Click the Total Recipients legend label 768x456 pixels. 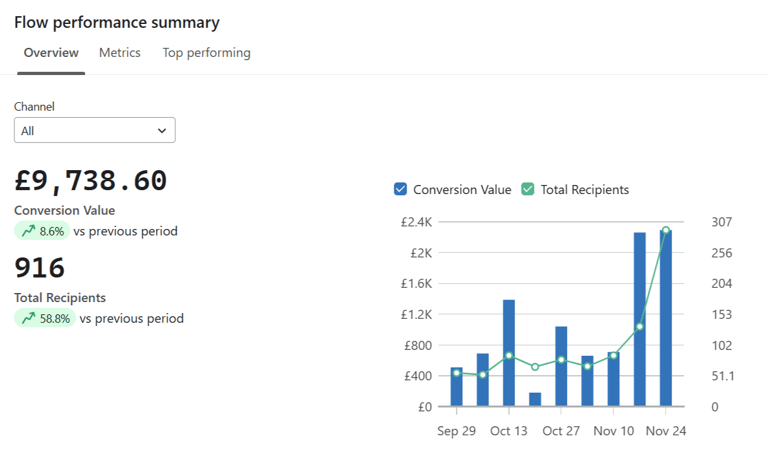pyautogui.click(x=585, y=189)
